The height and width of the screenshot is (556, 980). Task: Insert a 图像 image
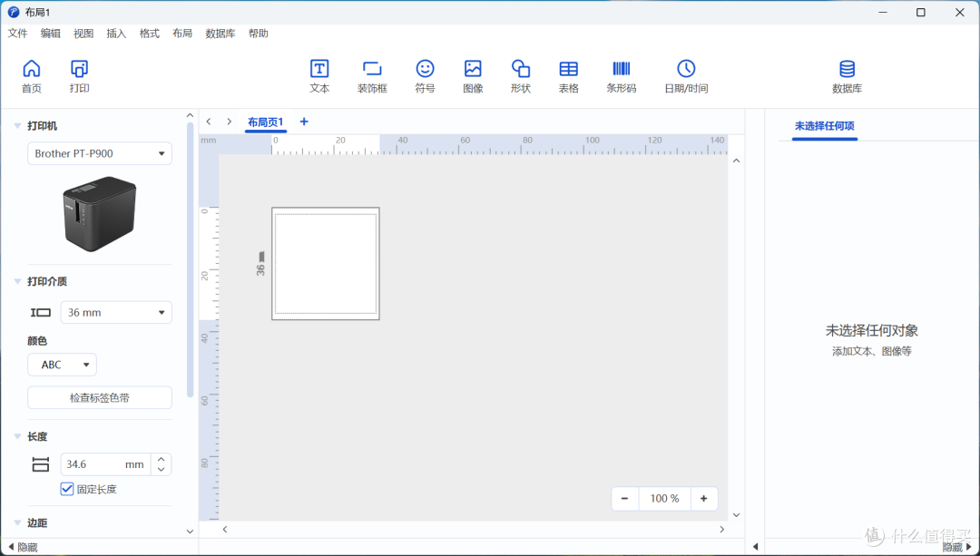(473, 76)
